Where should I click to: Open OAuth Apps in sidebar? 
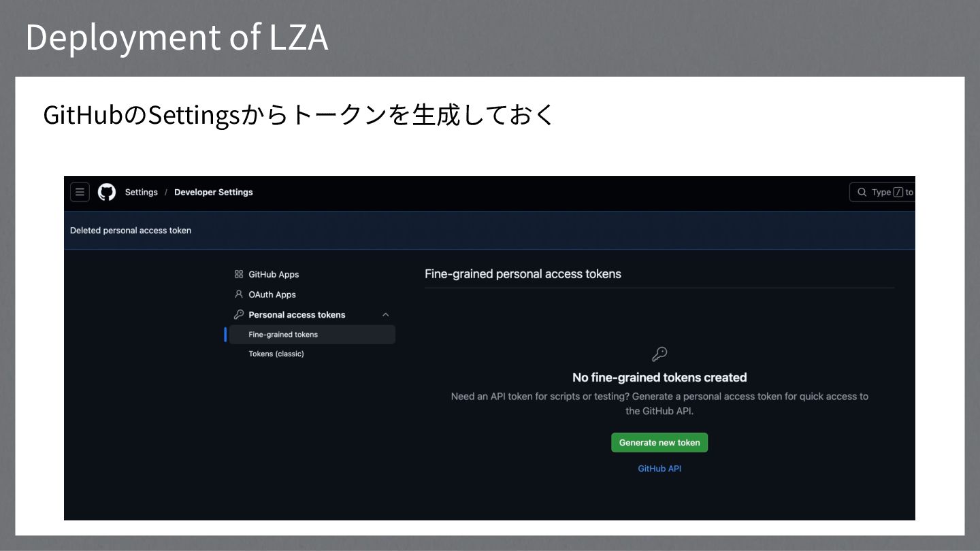(x=272, y=295)
